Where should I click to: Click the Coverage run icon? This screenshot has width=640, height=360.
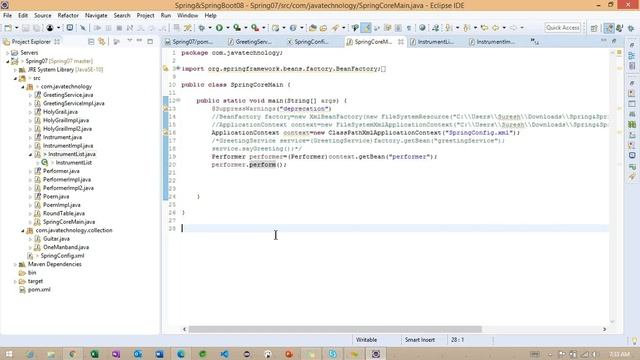point(237,28)
